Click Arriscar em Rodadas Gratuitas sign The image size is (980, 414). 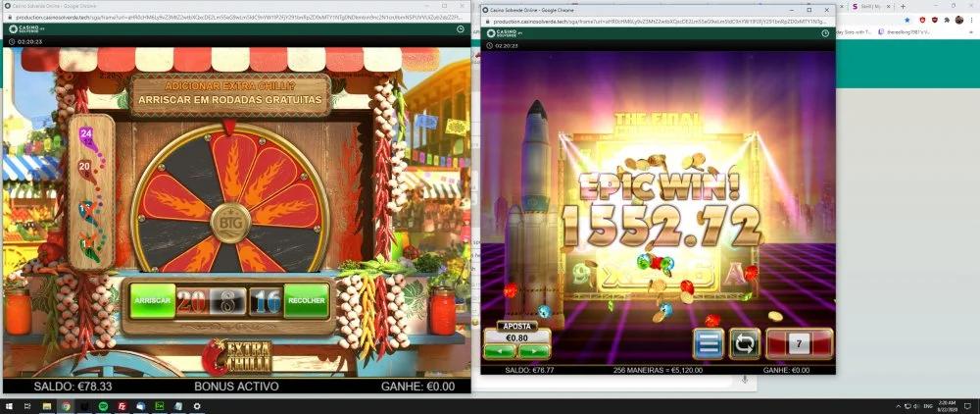pos(230,99)
